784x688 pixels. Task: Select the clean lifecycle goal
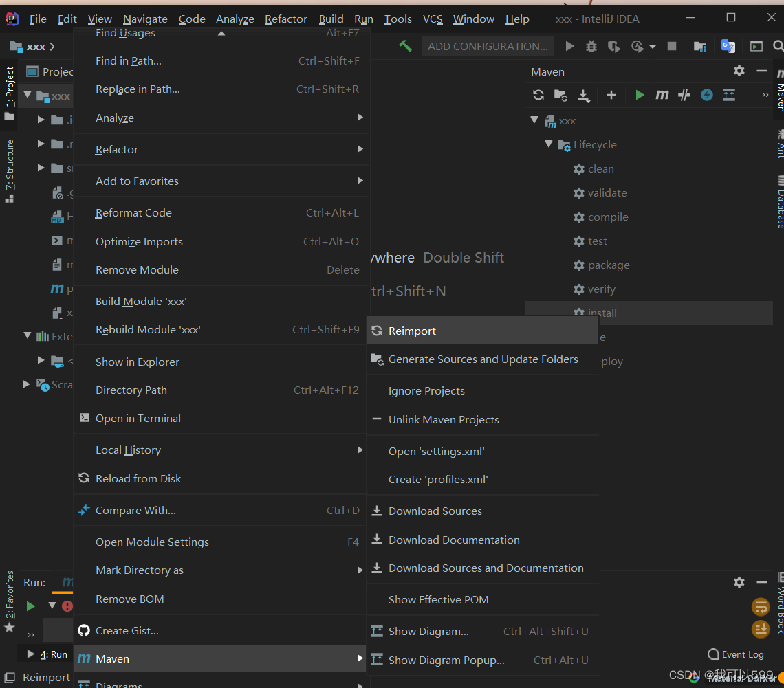tap(600, 169)
